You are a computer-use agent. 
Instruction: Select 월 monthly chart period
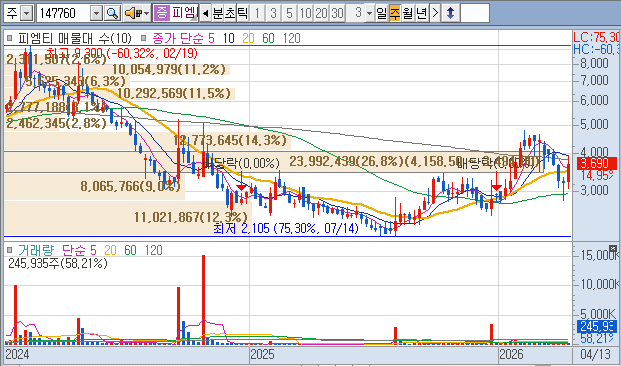(x=408, y=13)
